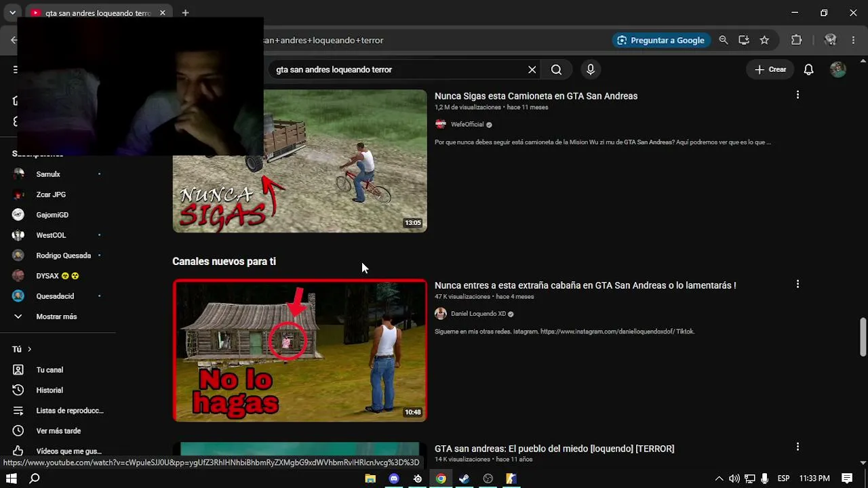
Task: Open options menu for extraña cabaña video
Action: [797, 284]
